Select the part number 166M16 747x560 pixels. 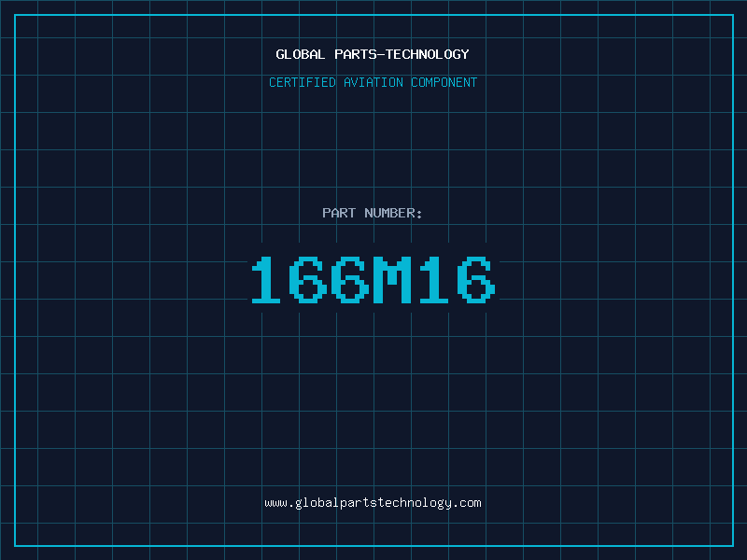(373, 279)
